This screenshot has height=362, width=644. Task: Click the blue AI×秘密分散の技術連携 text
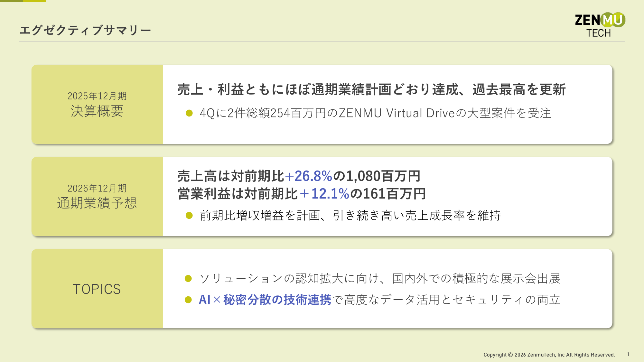click(x=265, y=300)
